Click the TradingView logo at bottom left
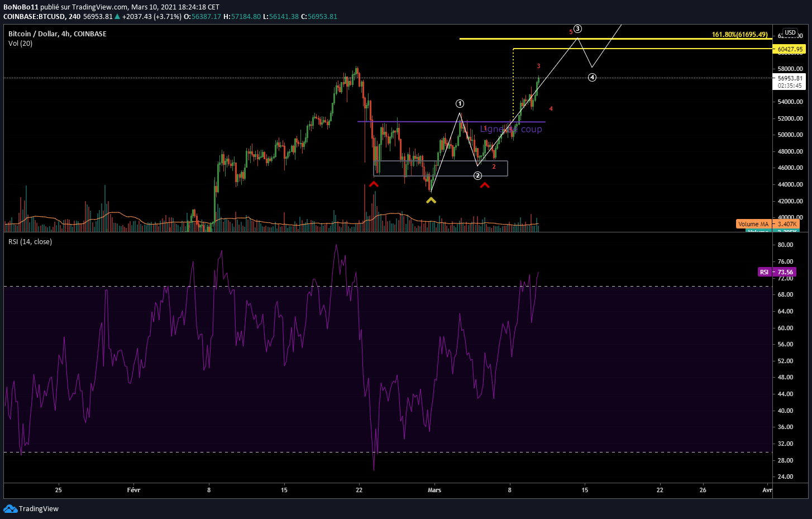This screenshot has height=519, width=812. point(31,508)
